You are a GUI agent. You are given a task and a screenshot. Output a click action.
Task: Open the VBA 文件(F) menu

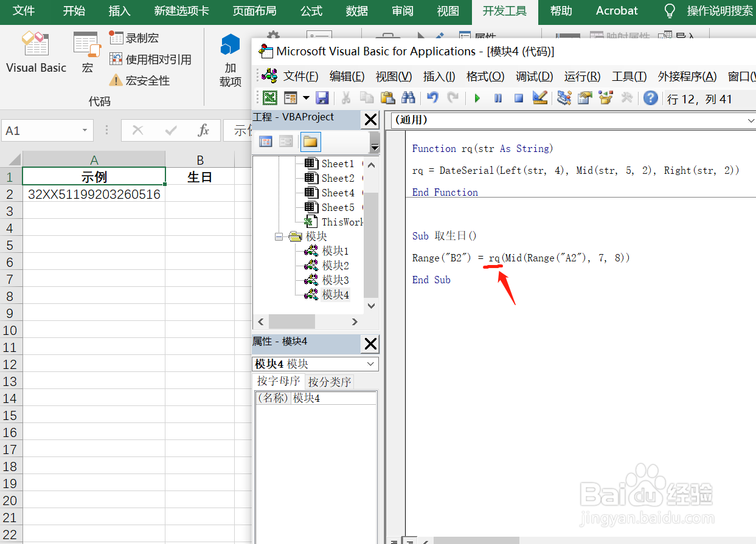[x=301, y=77]
